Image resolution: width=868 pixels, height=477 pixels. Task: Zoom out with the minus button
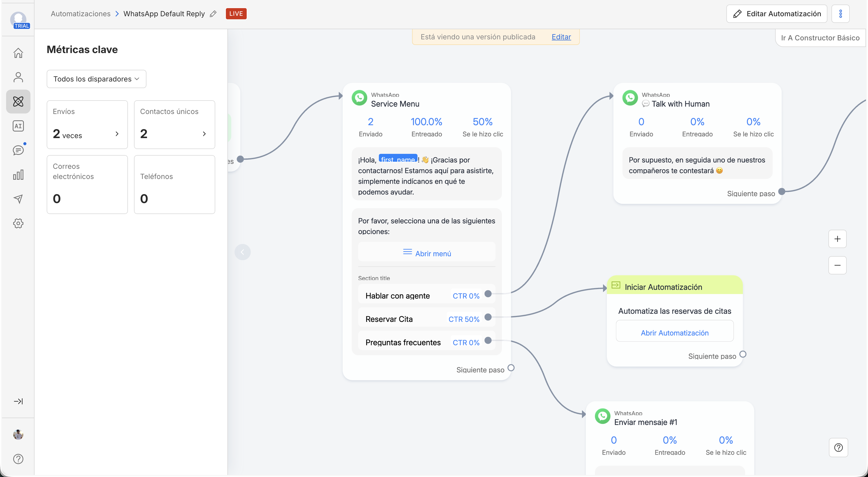pyautogui.click(x=837, y=265)
